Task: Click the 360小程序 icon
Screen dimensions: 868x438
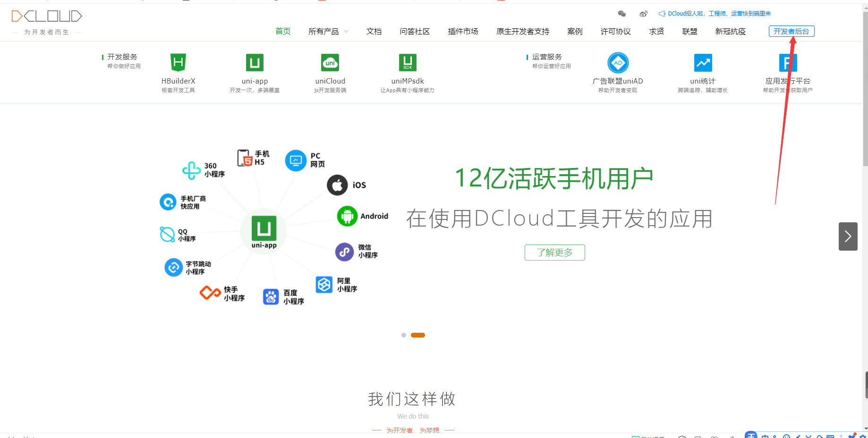Action: point(191,170)
